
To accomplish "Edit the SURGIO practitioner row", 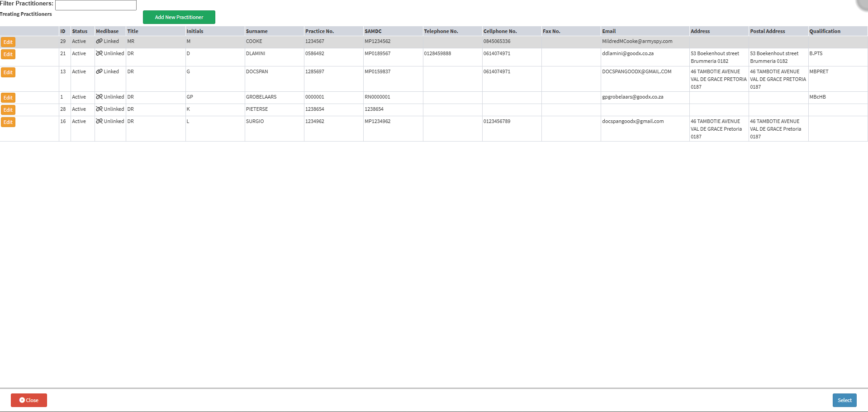I will (x=8, y=122).
